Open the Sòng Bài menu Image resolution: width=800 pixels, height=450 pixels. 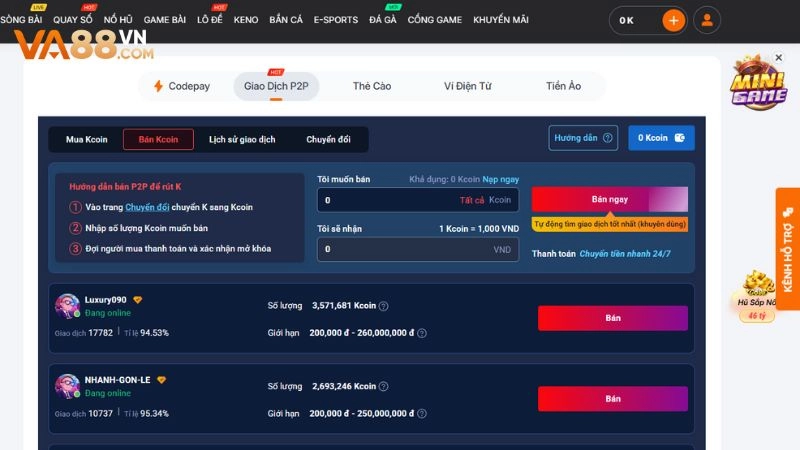tap(21, 19)
